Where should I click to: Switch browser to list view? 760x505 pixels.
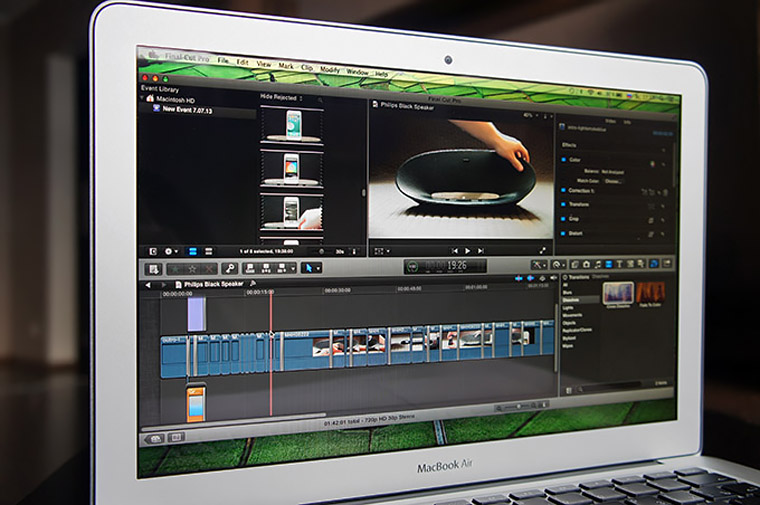pyautogui.click(x=208, y=252)
